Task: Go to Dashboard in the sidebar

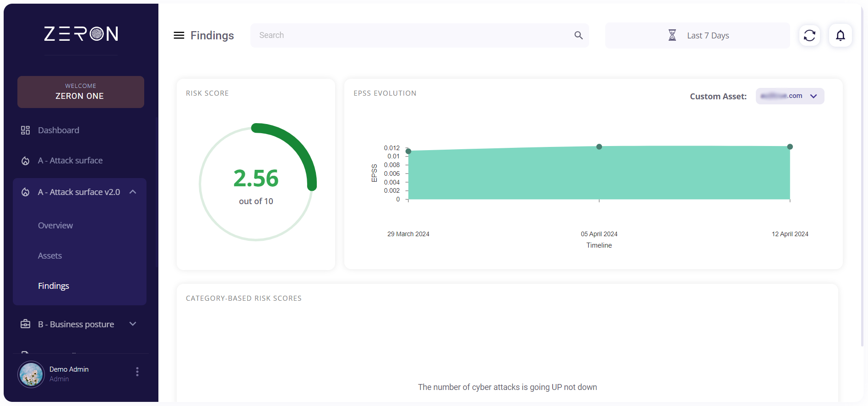Action: click(x=59, y=130)
